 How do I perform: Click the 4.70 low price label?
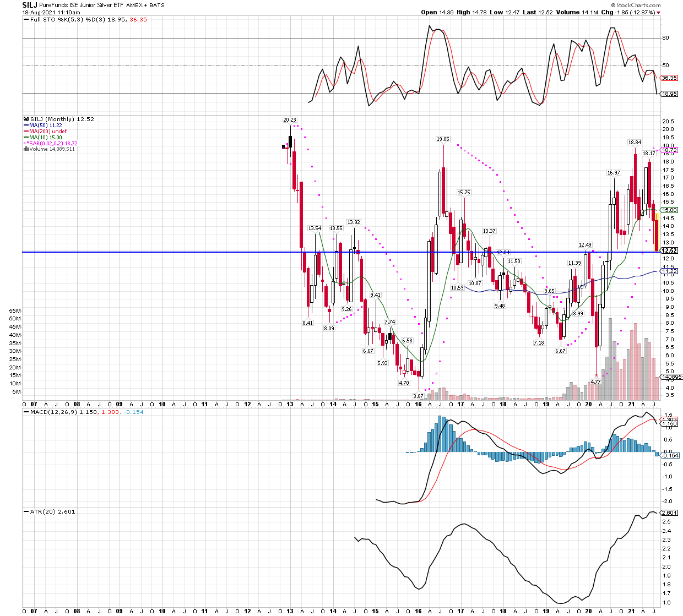pyautogui.click(x=404, y=383)
